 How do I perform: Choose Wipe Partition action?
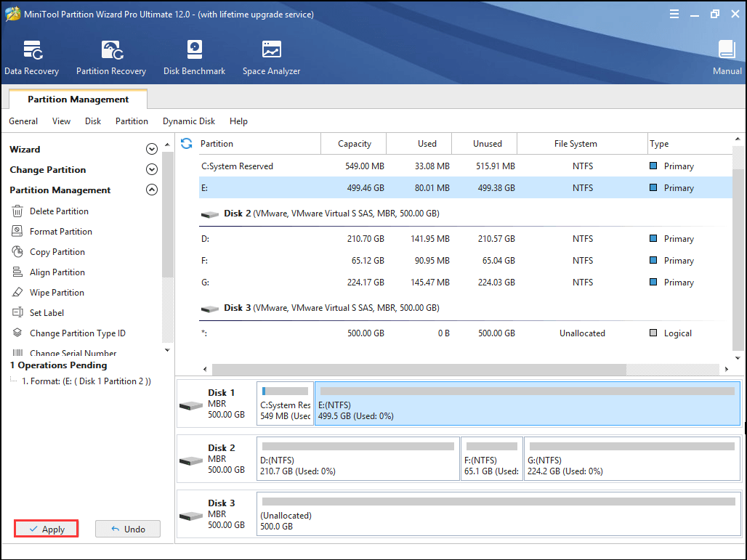[x=57, y=293]
